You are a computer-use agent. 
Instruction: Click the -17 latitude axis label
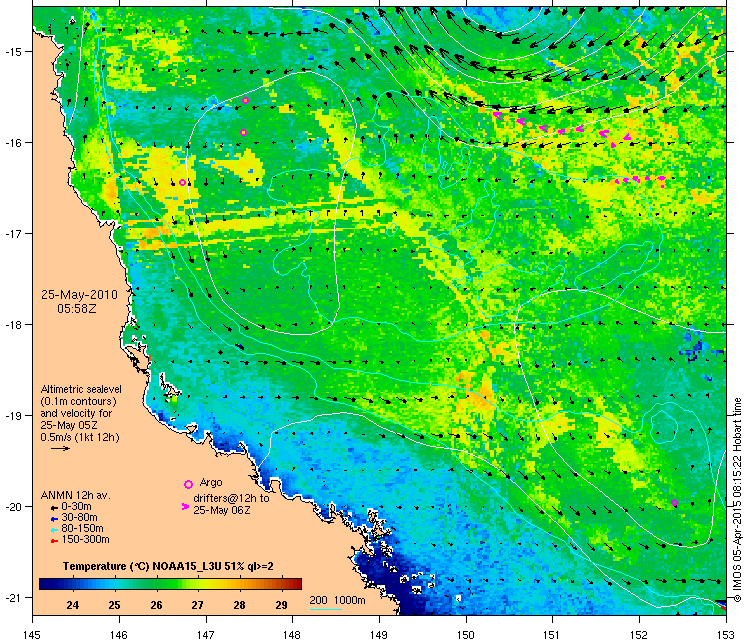(12, 233)
